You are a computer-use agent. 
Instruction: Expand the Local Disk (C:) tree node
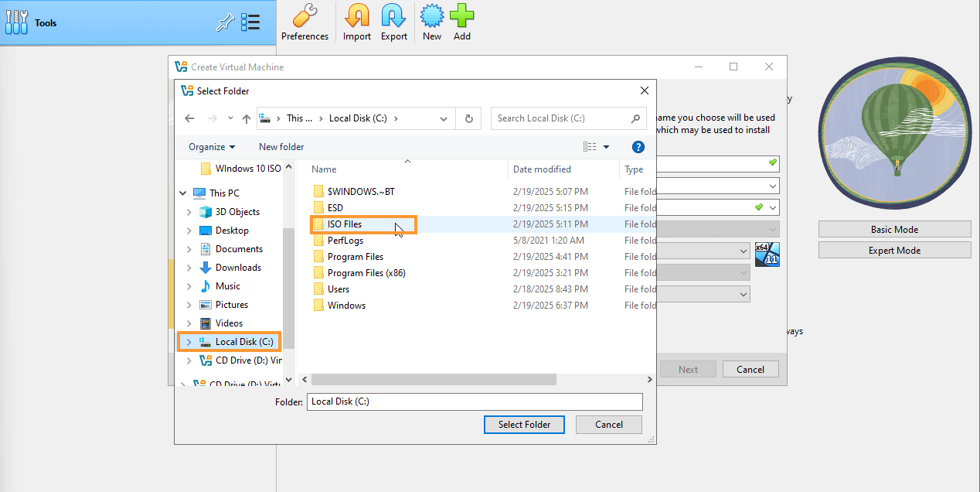click(189, 342)
